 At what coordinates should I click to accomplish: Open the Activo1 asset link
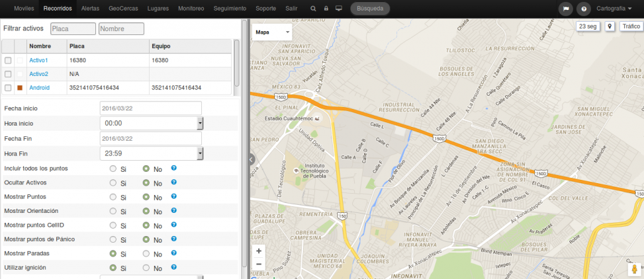[x=38, y=60]
